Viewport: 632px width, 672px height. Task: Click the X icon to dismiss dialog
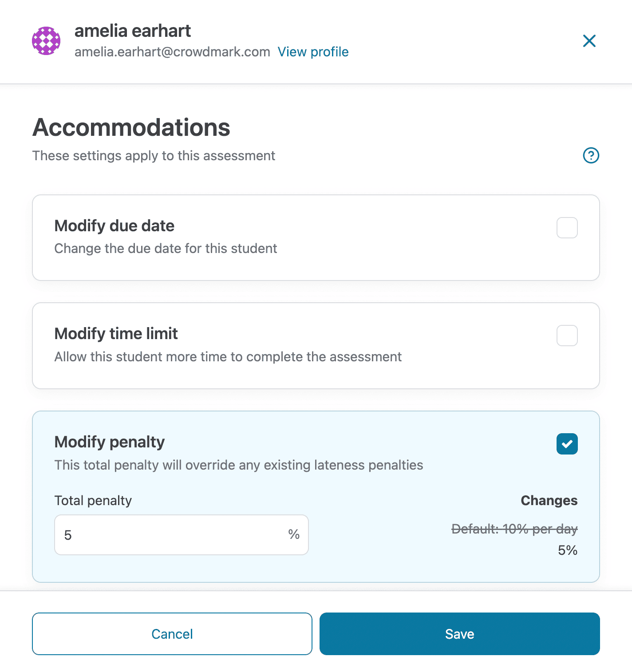(x=589, y=41)
